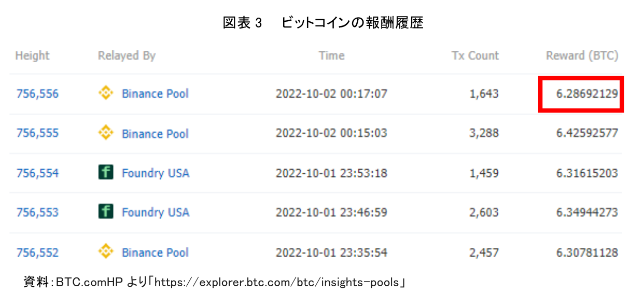Click the Binance Pool icon for block 756,555
This screenshot has width=644, height=307.
point(106,133)
